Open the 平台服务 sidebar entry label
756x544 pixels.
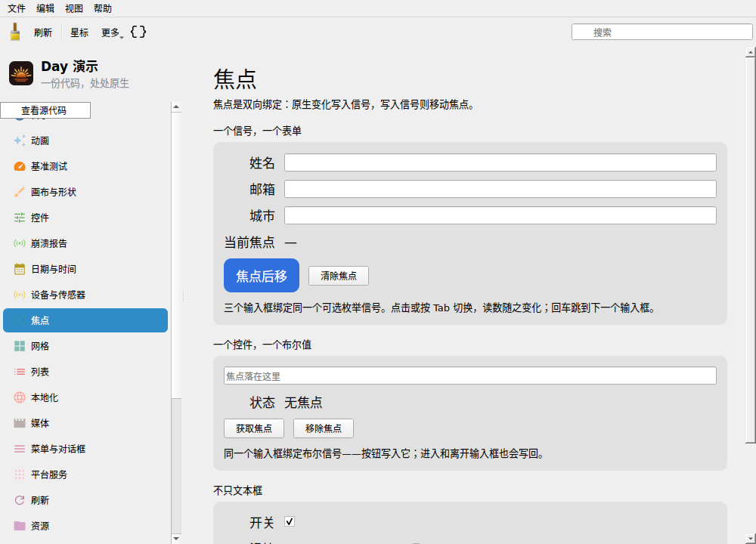click(x=49, y=474)
